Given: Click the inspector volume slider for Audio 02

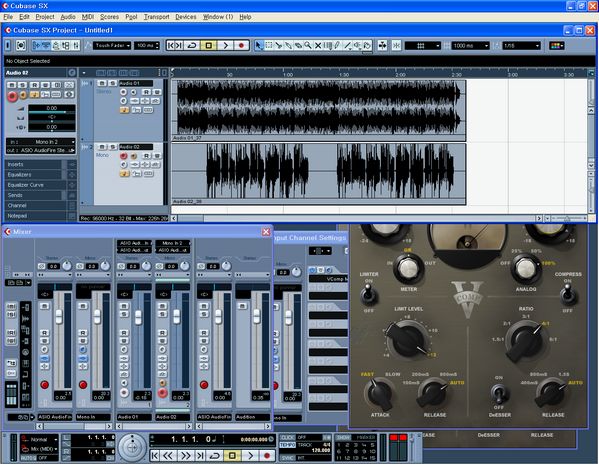Looking at the screenshot, I should point(52,112).
